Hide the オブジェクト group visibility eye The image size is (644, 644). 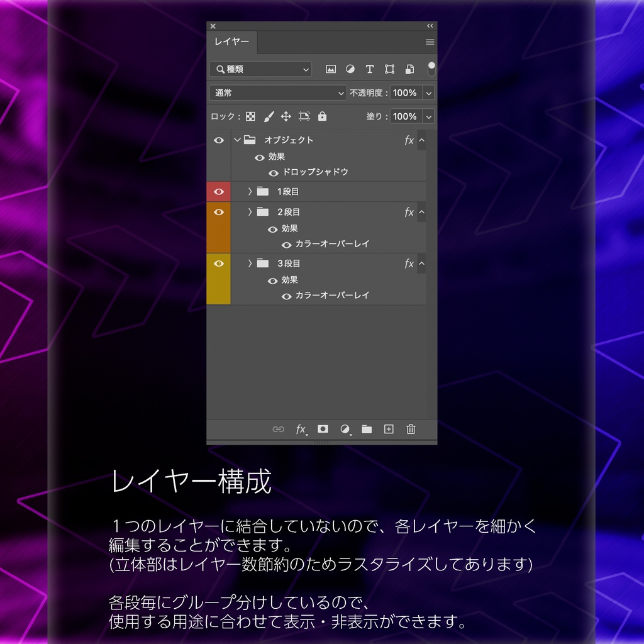pos(218,140)
